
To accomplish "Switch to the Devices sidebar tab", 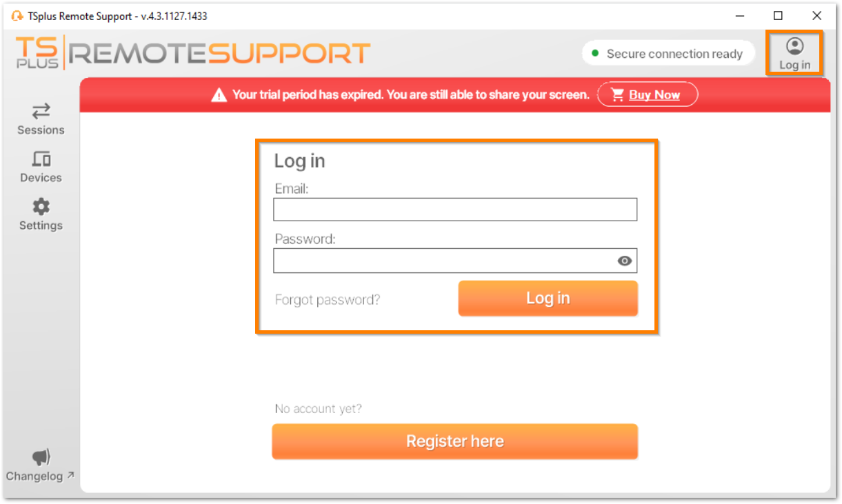I will pyautogui.click(x=41, y=168).
